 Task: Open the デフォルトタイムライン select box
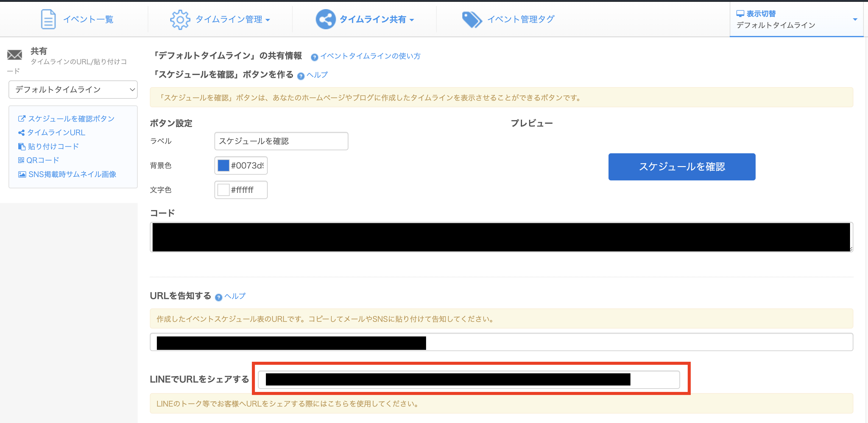[73, 90]
